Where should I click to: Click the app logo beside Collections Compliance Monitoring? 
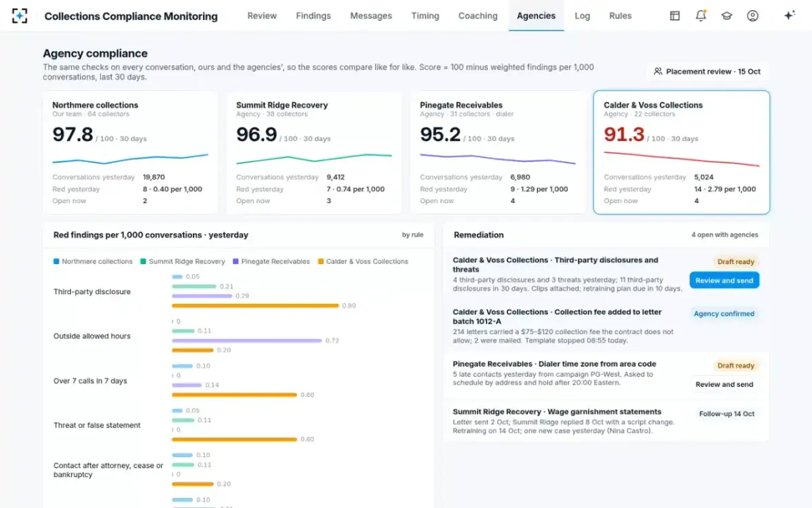[x=20, y=16]
